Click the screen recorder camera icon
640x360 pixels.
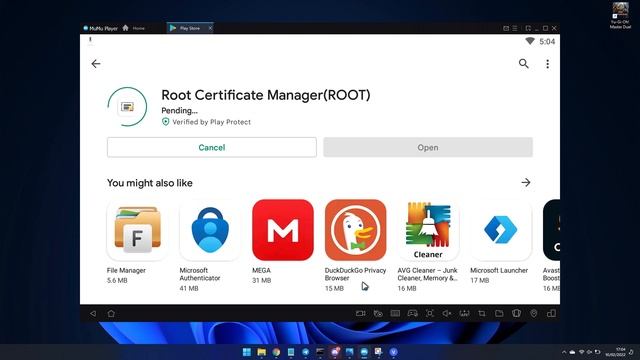click(x=360, y=313)
